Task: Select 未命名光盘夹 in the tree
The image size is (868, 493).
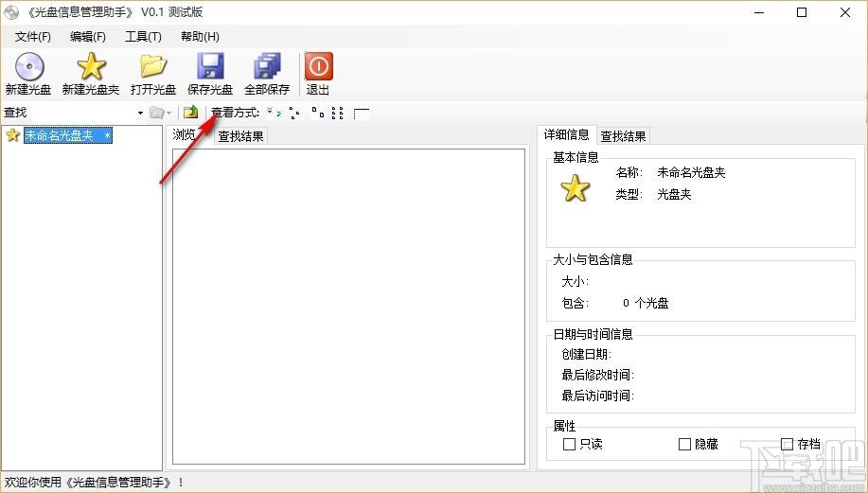Action: (67, 135)
